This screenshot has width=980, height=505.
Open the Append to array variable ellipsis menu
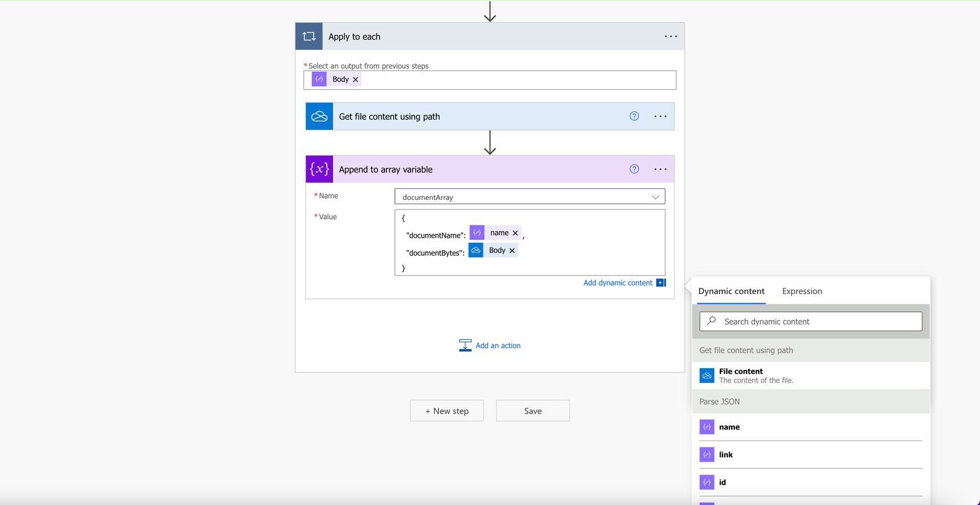coord(661,169)
